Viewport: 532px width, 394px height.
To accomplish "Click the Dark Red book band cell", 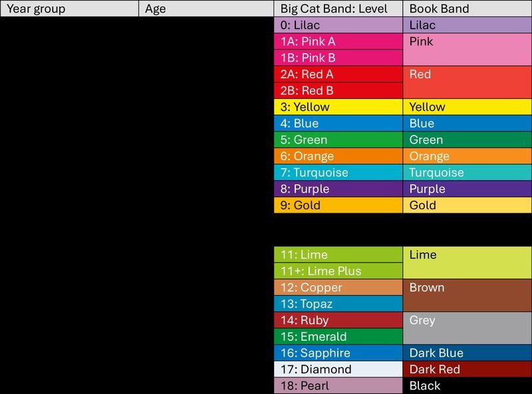I will tap(467, 369).
